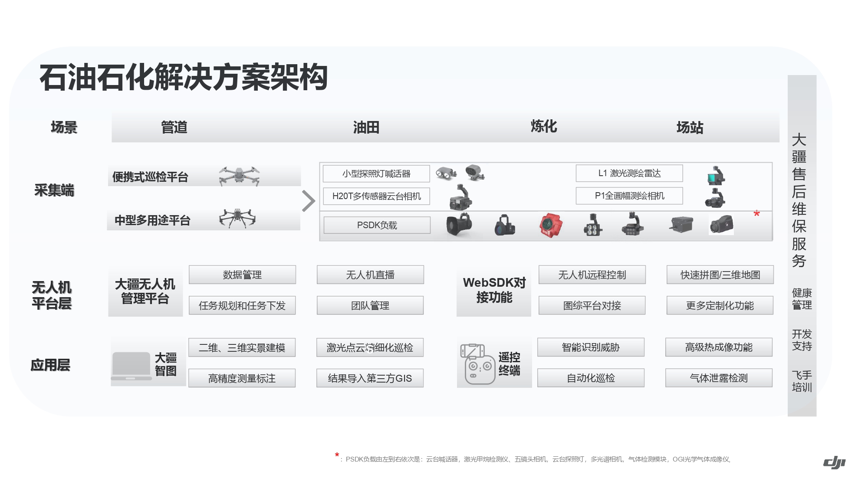Click the 大疆智图 label
Screen dimensions: 868x488
(166, 364)
